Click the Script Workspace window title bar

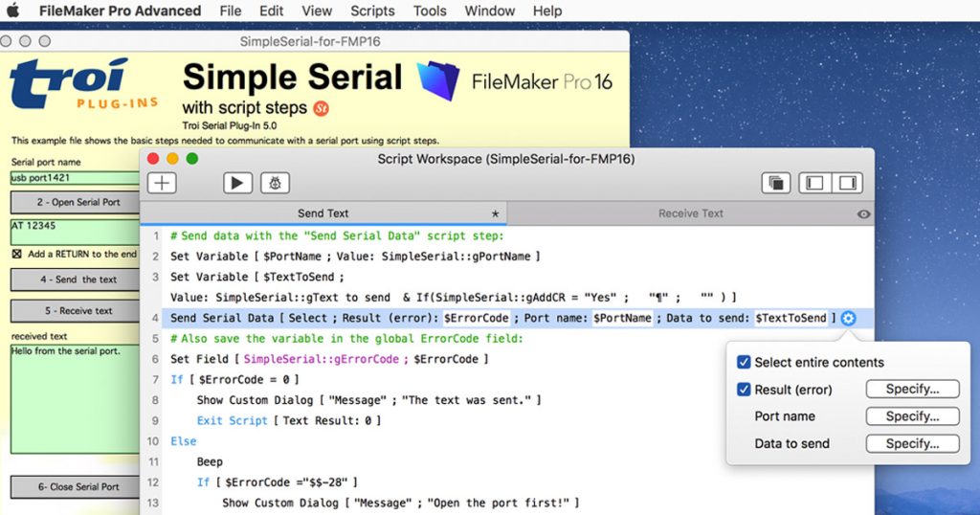click(506, 159)
